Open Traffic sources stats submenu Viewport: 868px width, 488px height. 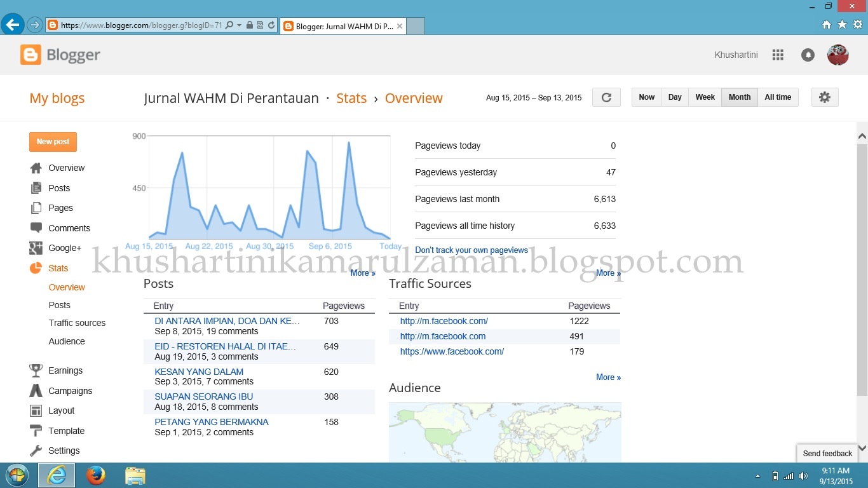tap(77, 323)
